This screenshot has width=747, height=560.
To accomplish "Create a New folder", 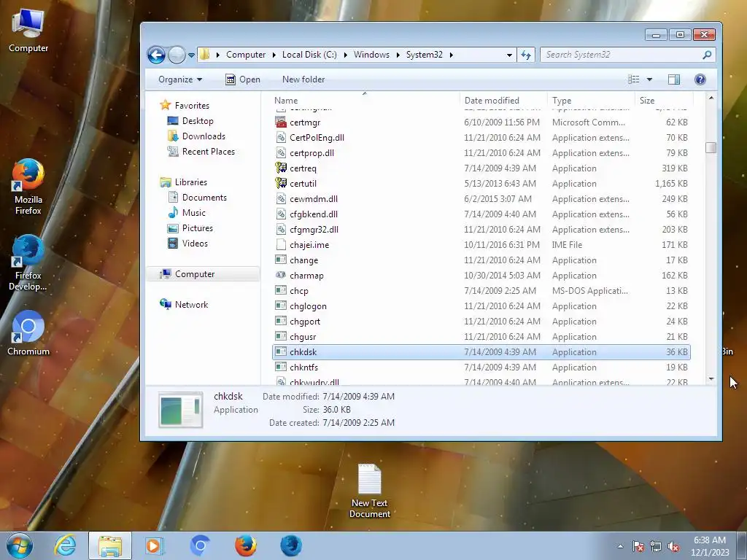I will click(x=303, y=79).
